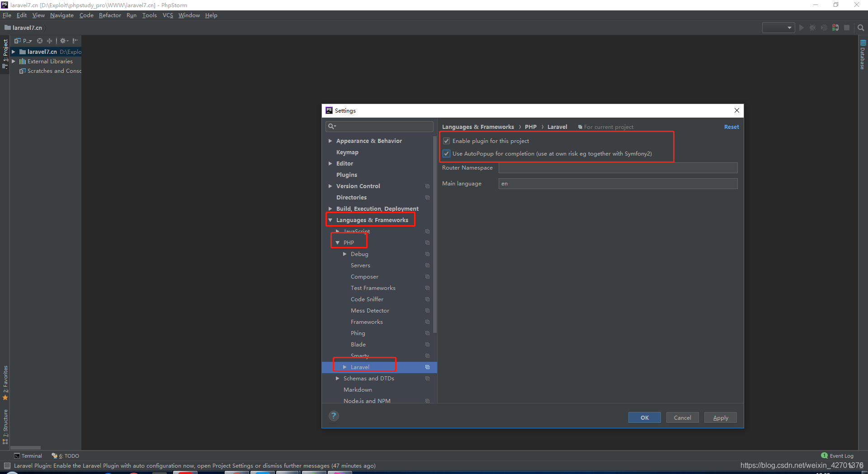Click project-level icon beside Laravel row
Image resolution: width=868 pixels, height=474 pixels.
[427, 367]
